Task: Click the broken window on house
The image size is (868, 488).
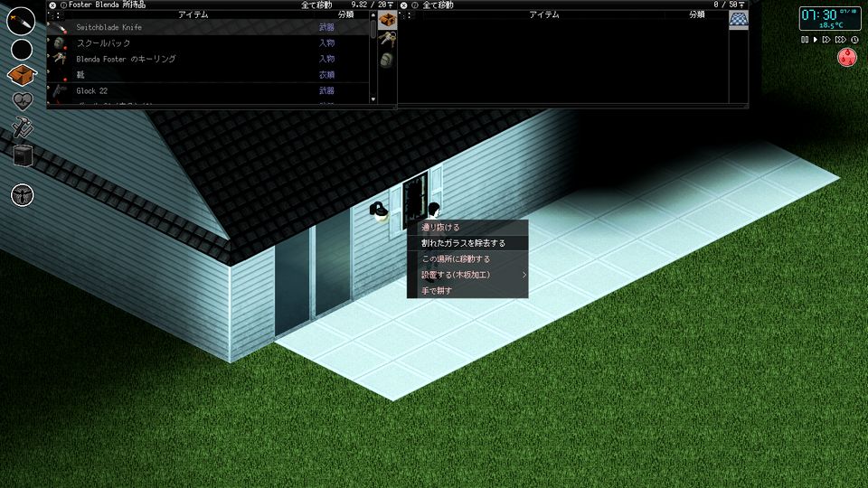Action: pyautogui.click(x=415, y=201)
